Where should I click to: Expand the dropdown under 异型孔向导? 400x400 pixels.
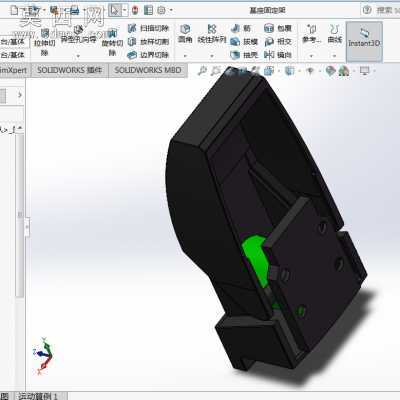(78, 56)
